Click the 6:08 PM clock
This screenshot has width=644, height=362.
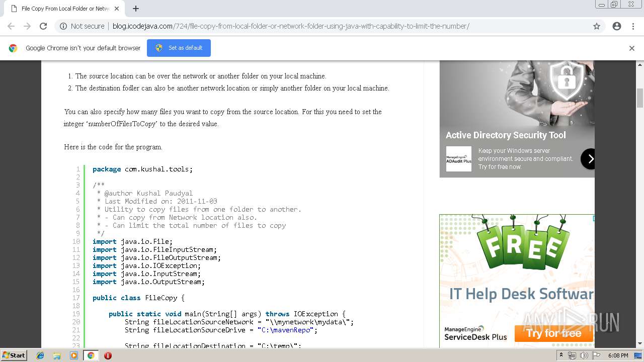click(x=618, y=355)
